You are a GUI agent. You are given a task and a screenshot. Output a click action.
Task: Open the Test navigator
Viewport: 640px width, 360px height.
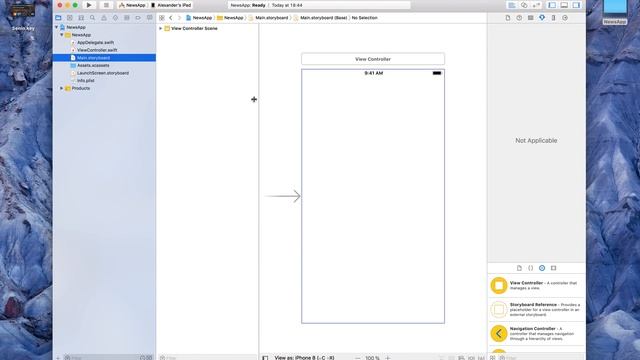click(116, 18)
